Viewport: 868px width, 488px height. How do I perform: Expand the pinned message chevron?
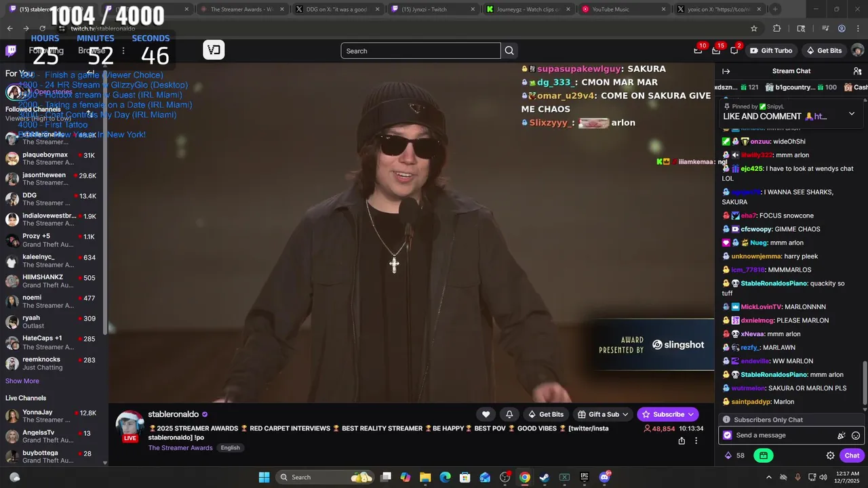click(x=852, y=114)
